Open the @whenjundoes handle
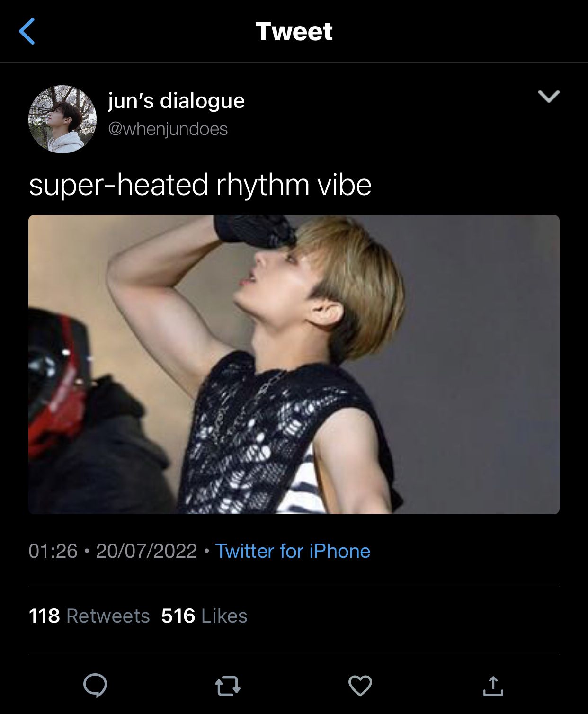This screenshot has width=588, height=714. click(168, 129)
